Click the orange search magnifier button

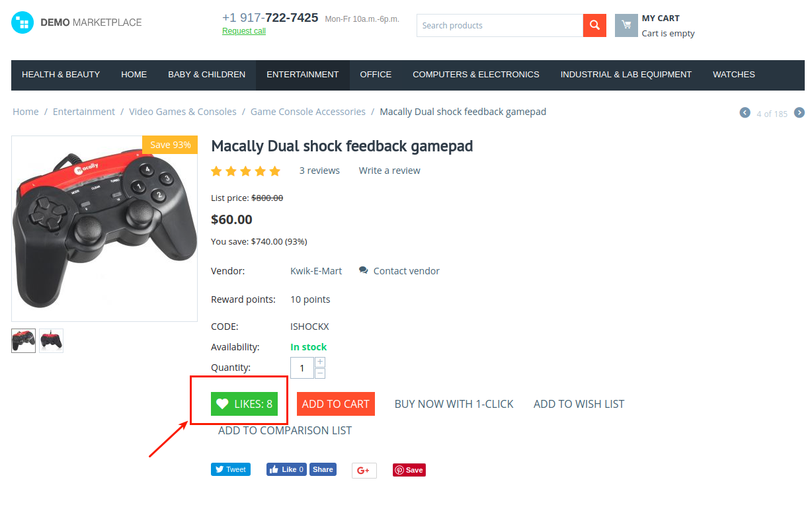[594, 25]
